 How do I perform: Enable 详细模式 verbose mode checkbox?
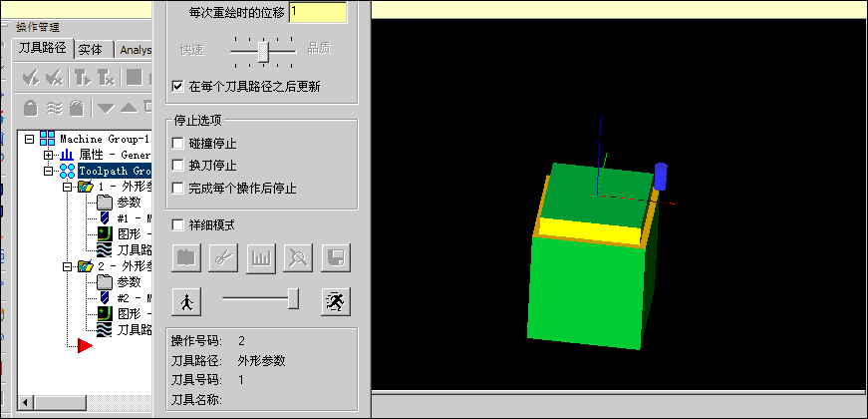coord(177,225)
